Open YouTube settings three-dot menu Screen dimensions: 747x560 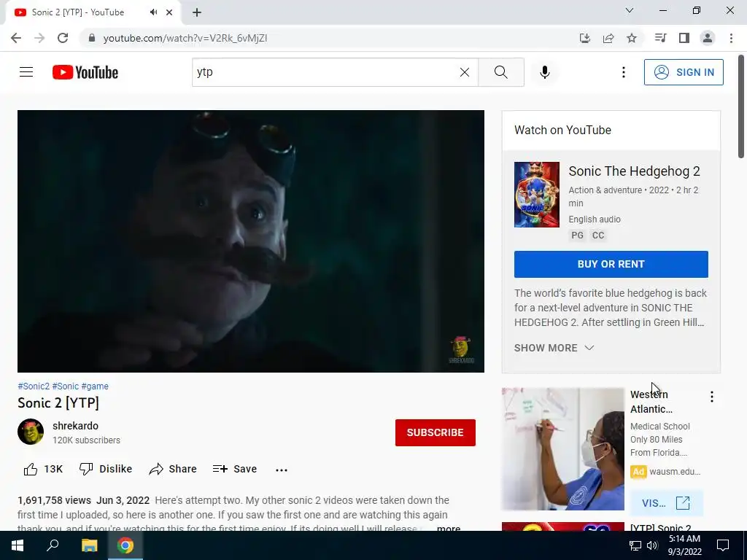(x=623, y=72)
